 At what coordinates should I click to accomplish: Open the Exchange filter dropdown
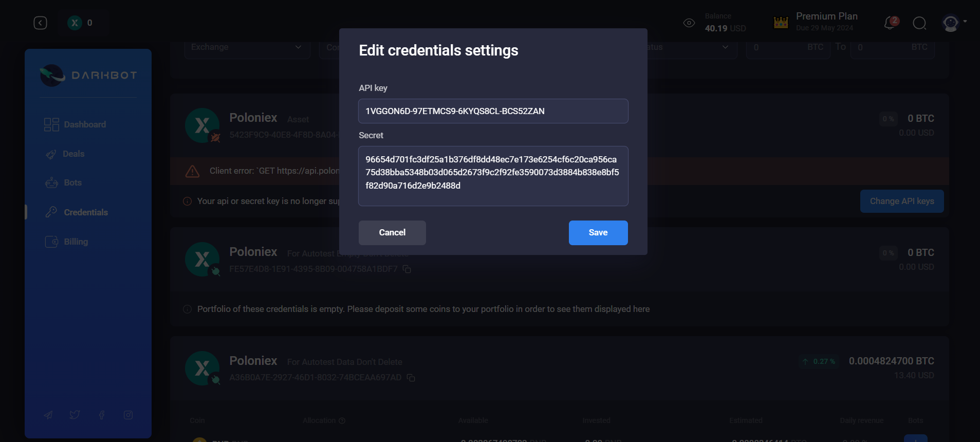tap(247, 47)
